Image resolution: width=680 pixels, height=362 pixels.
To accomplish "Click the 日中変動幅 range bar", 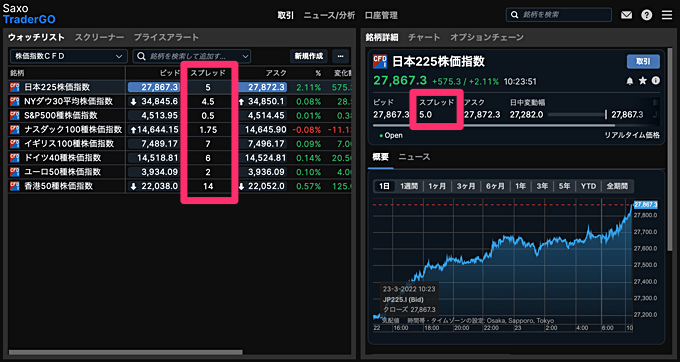I will (x=577, y=114).
